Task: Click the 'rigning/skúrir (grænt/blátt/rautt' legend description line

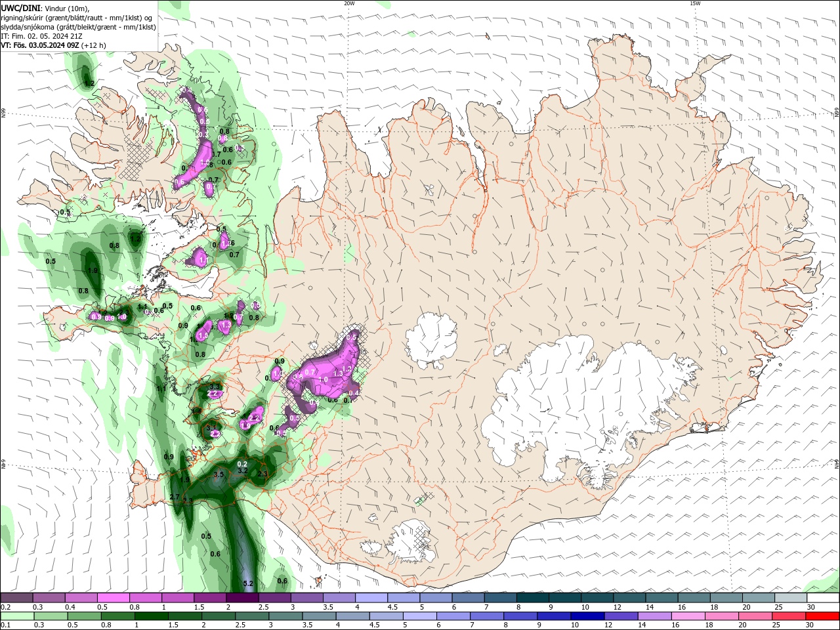Action: [x=77, y=18]
